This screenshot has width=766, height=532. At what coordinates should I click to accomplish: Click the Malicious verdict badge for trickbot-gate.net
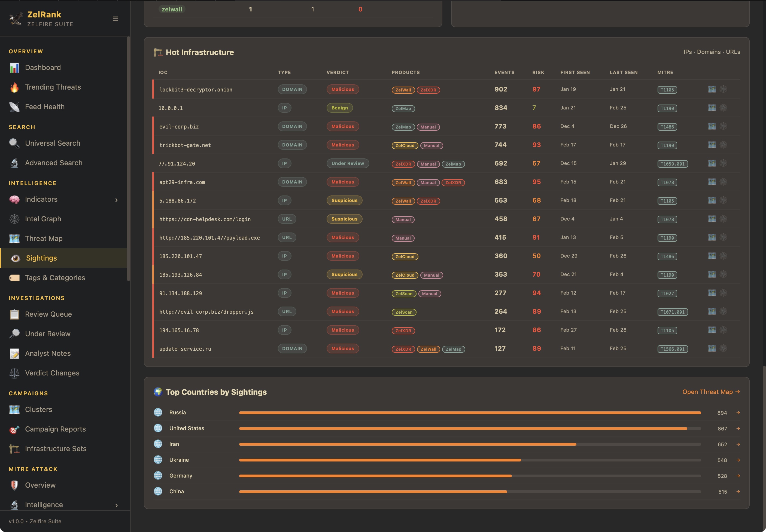[342, 145]
